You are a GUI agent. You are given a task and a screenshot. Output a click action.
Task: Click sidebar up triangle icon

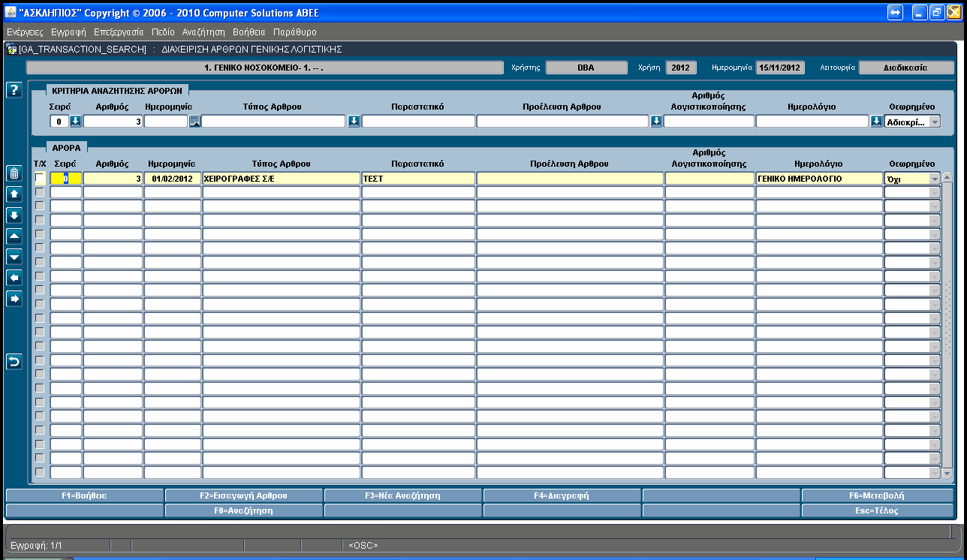pyautogui.click(x=14, y=236)
